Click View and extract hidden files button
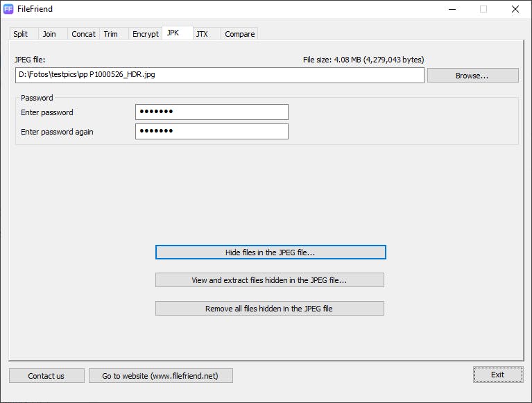The image size is (532, 403). (x=270, y=280)
